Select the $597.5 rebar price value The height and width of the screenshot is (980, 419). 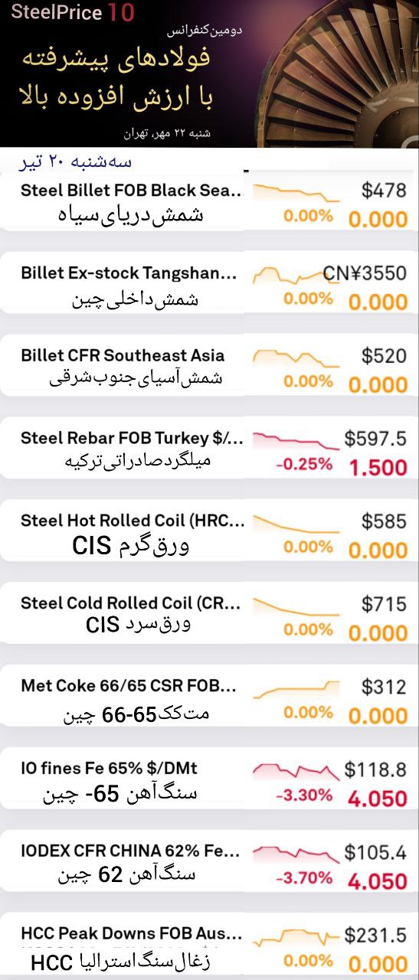point(375,439)
